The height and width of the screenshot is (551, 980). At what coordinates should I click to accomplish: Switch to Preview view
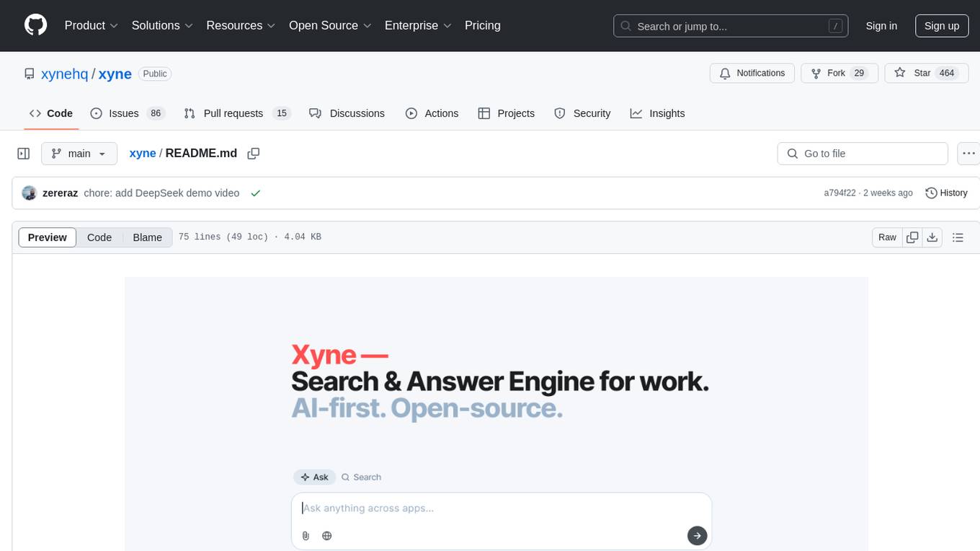point(48,237)
